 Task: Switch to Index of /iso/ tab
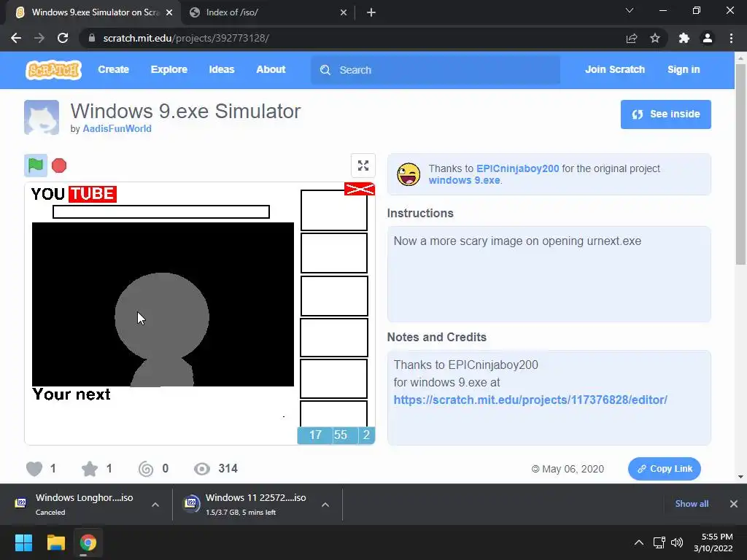point(268,12)
